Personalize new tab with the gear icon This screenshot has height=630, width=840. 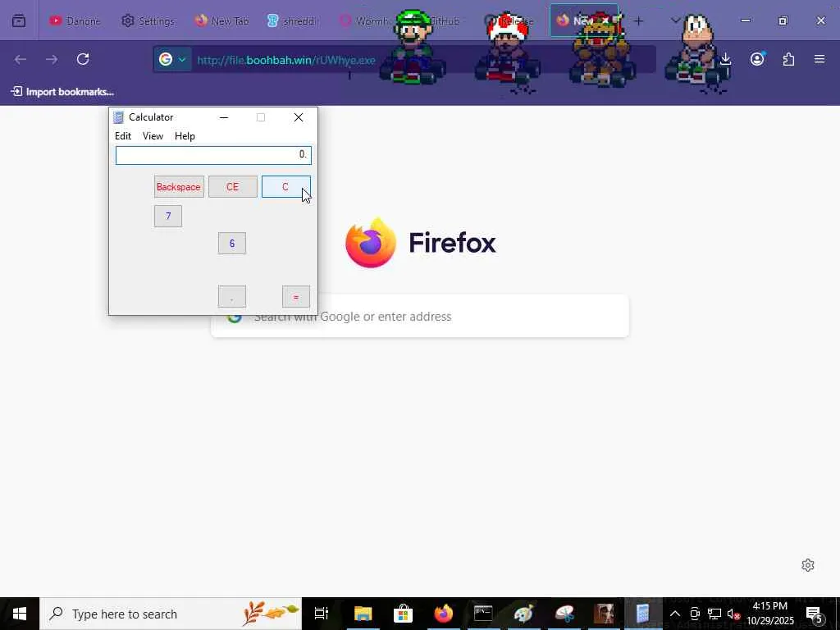[x=808, y=565]
